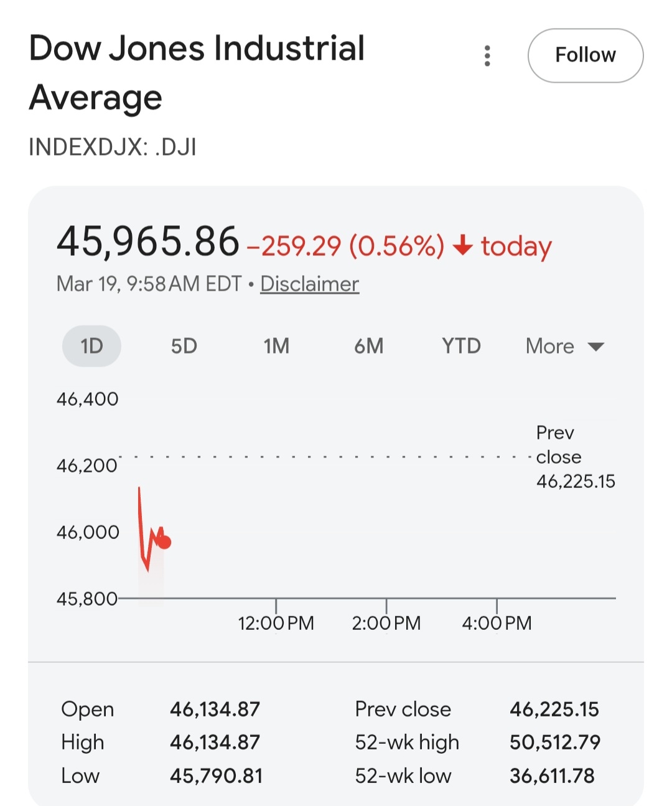Image resolution: width=672 pixels, height=806 pixels.
Task: Switch to the 5D chart range
Action: coord(184,346)
